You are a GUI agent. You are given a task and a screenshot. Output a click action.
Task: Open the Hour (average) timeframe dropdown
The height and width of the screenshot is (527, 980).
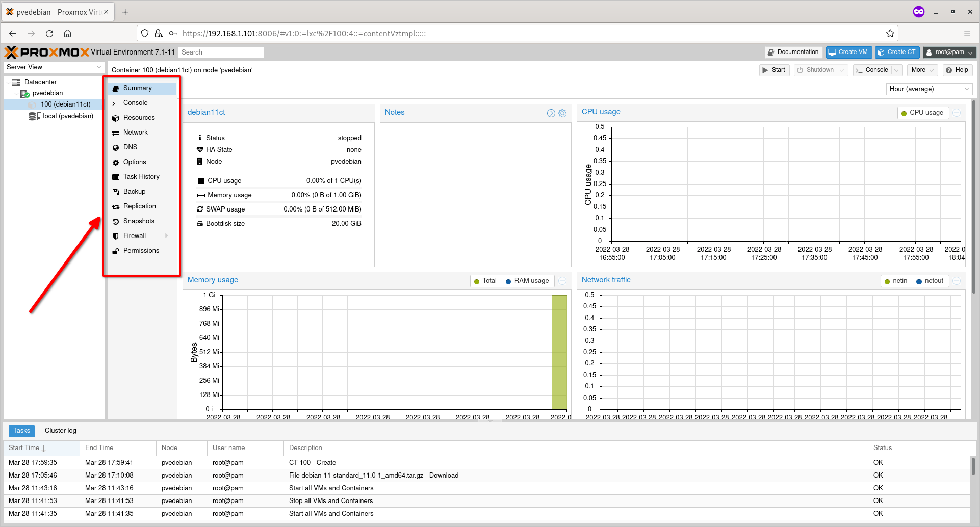coord(929,89)
